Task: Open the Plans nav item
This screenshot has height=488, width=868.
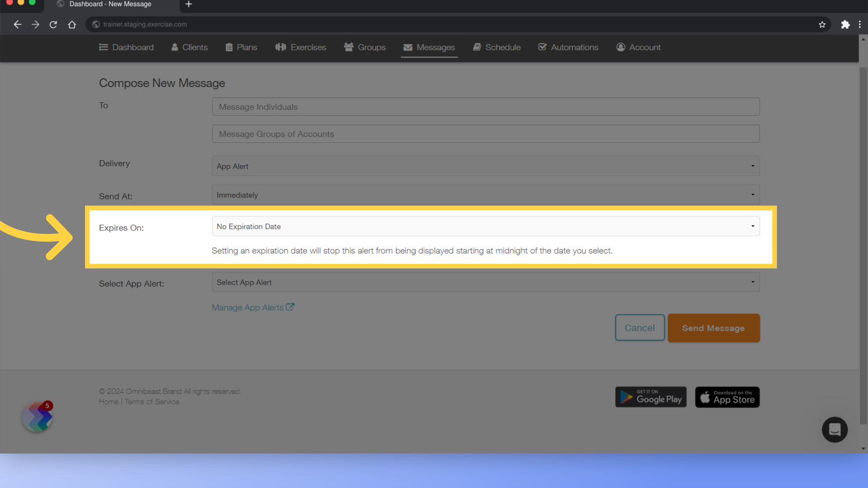Action: tap(241, 47)
